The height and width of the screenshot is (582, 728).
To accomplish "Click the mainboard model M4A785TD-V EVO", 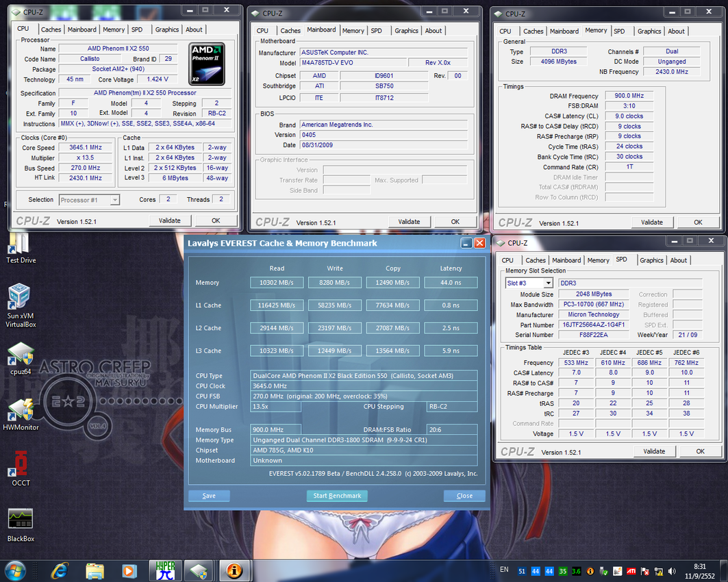I will (x=354, y=63).
